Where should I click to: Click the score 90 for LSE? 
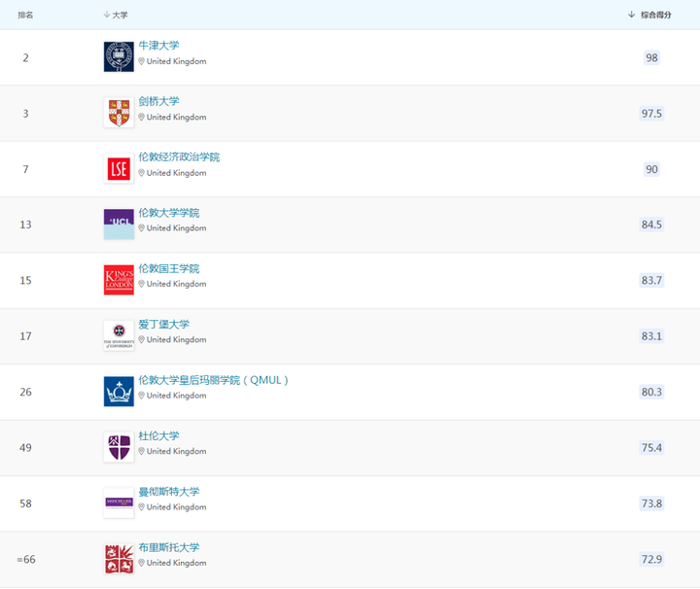(651, 169)
